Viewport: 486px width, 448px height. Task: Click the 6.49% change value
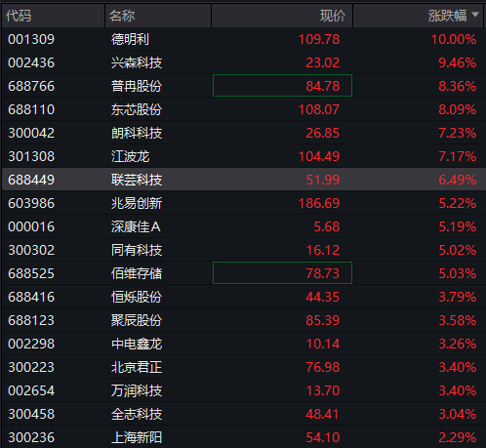coord(458,180)
